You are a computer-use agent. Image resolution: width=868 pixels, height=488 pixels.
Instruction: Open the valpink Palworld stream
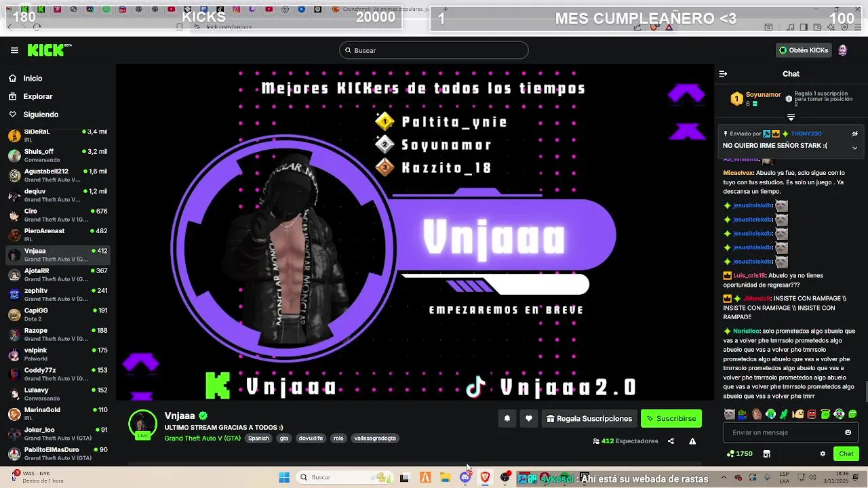(58, 354)
